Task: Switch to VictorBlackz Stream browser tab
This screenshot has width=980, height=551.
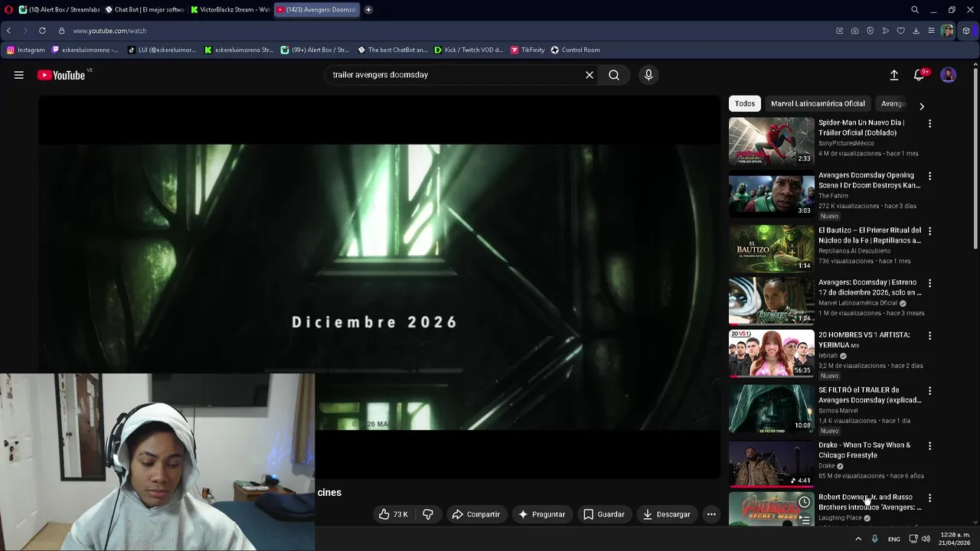Action: coord(230,10)
